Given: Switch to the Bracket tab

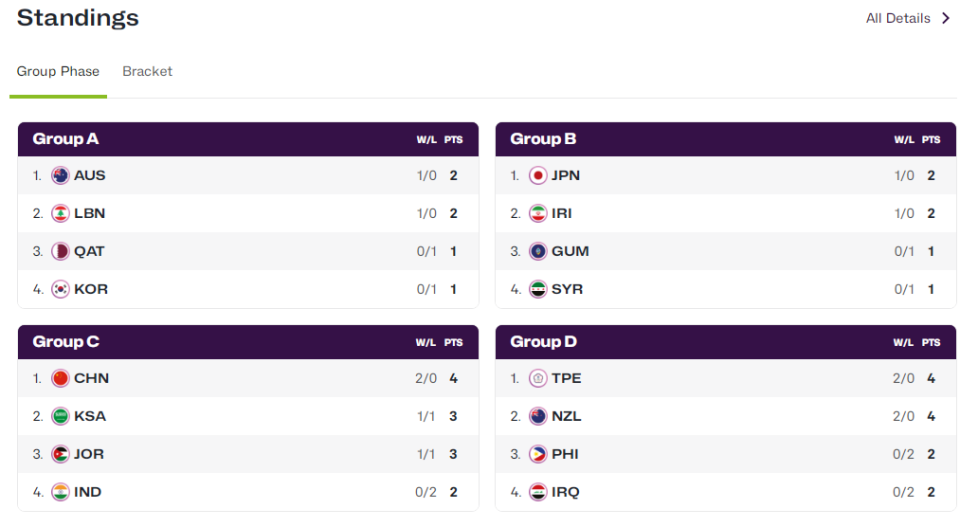Looking at the screenshot, I should click(x=147, y=71).
